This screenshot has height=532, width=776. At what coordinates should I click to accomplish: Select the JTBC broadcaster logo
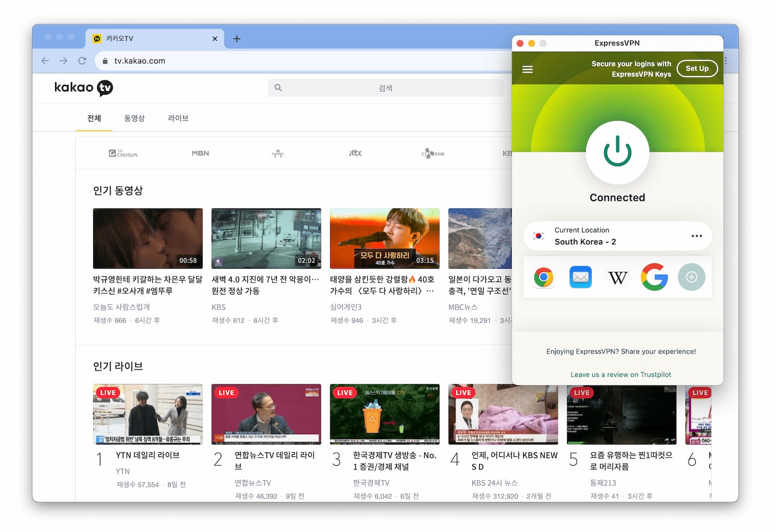pyautogui.click(x=354, y=153)
